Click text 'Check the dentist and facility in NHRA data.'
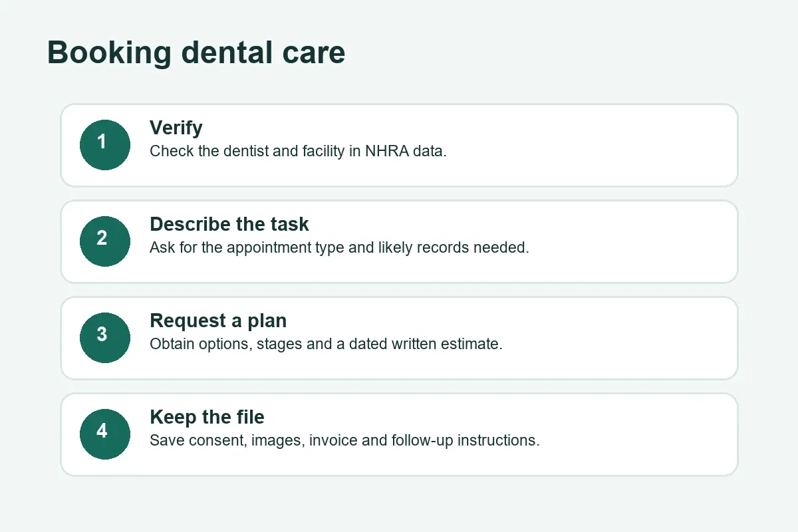 [x=298, y=151]
